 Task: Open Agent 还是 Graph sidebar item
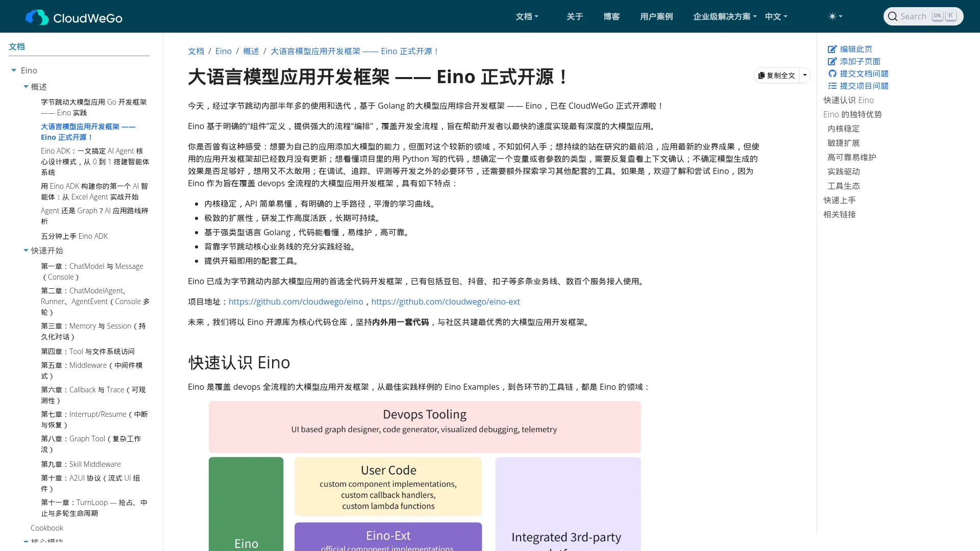94,216
